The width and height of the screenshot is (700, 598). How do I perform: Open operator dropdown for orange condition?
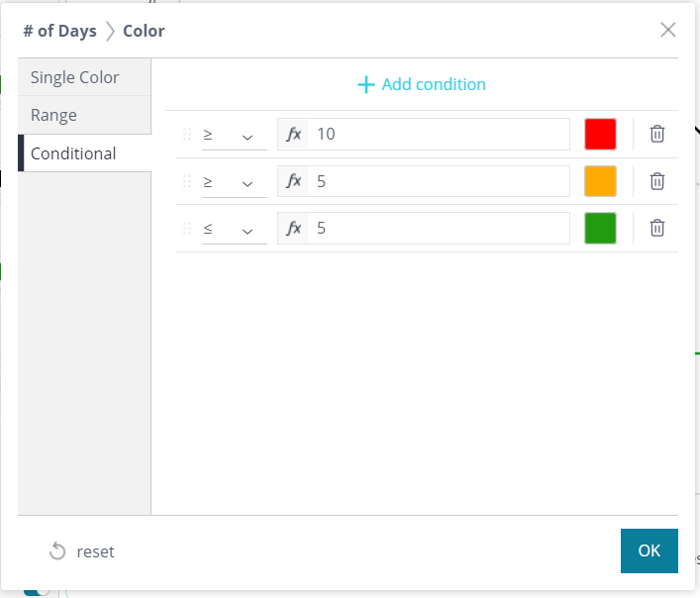point(234,182)
